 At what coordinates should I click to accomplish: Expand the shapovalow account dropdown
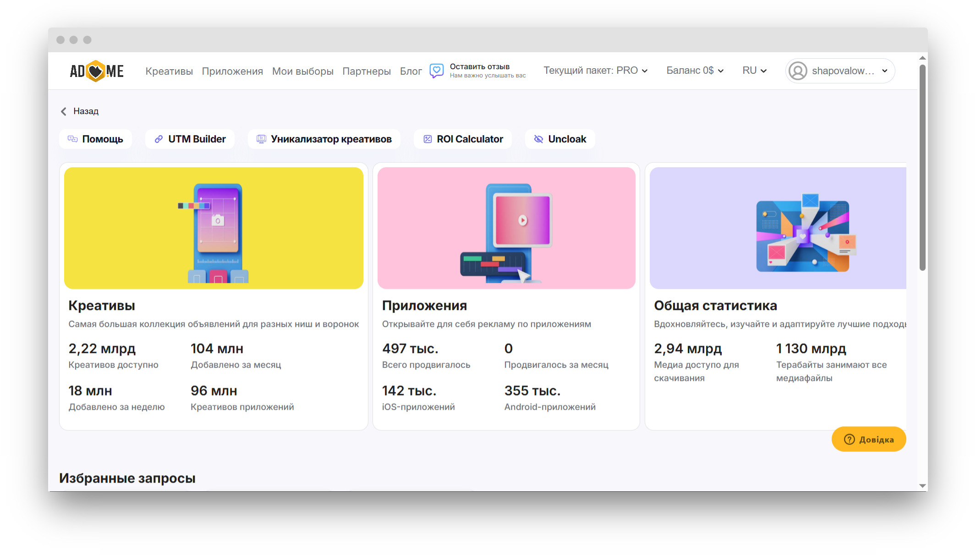tap(884, 71)
